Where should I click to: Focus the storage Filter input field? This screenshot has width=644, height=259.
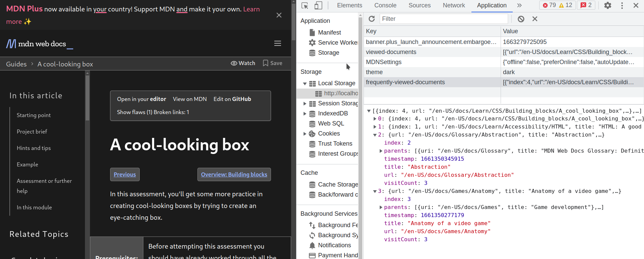[444, 19]
